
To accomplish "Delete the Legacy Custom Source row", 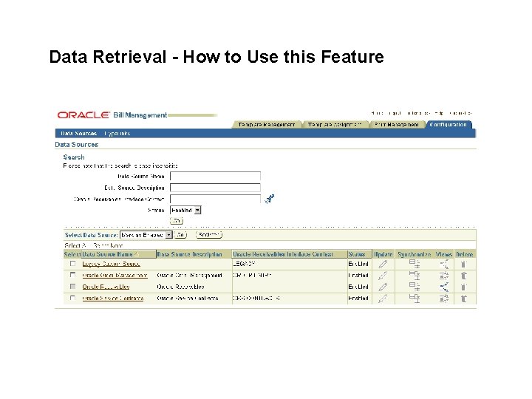I will point(464,264).
